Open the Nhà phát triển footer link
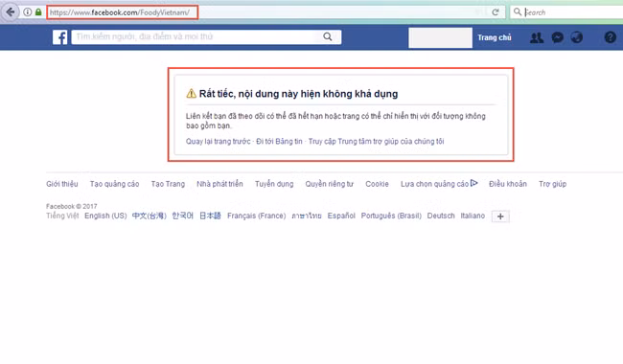 point(219,184)
